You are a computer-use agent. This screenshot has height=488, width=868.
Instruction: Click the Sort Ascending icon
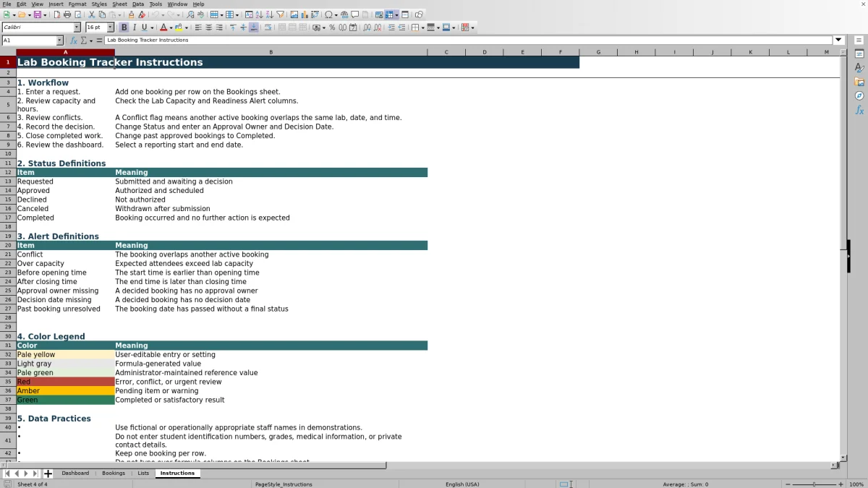(x=259, y=14)
